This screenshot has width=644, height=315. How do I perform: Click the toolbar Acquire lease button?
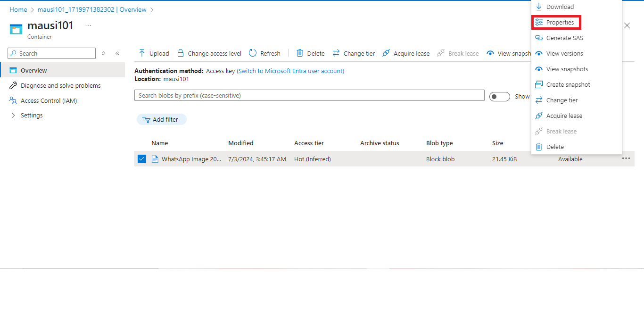point(406,53)
